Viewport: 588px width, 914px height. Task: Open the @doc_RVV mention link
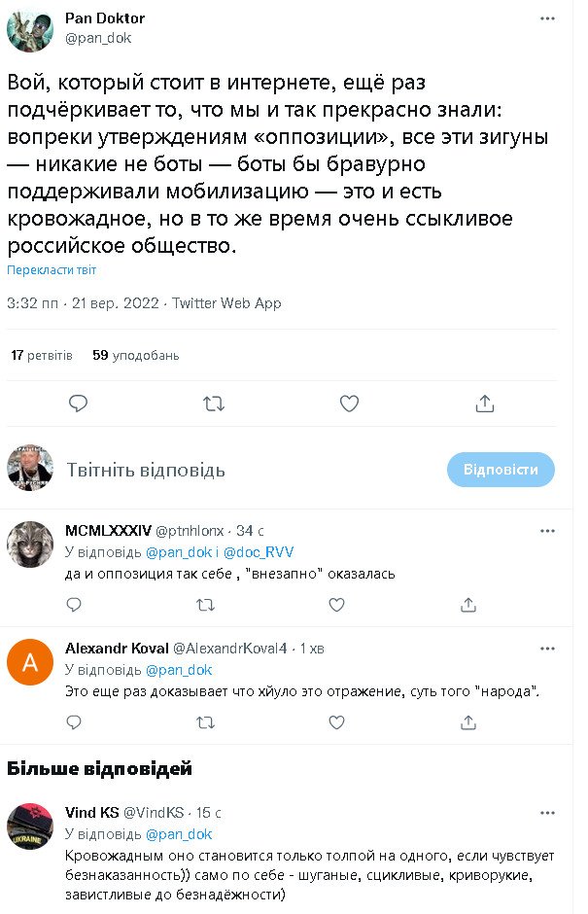click(x=254, y=552)
